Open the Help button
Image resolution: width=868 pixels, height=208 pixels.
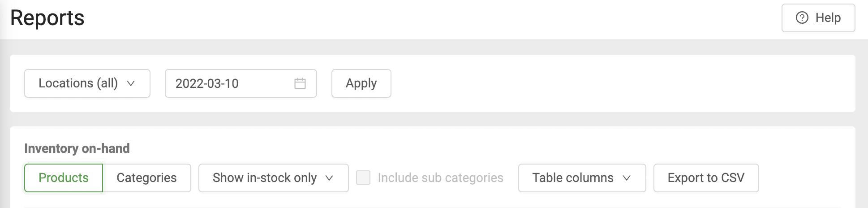point(818,18)
